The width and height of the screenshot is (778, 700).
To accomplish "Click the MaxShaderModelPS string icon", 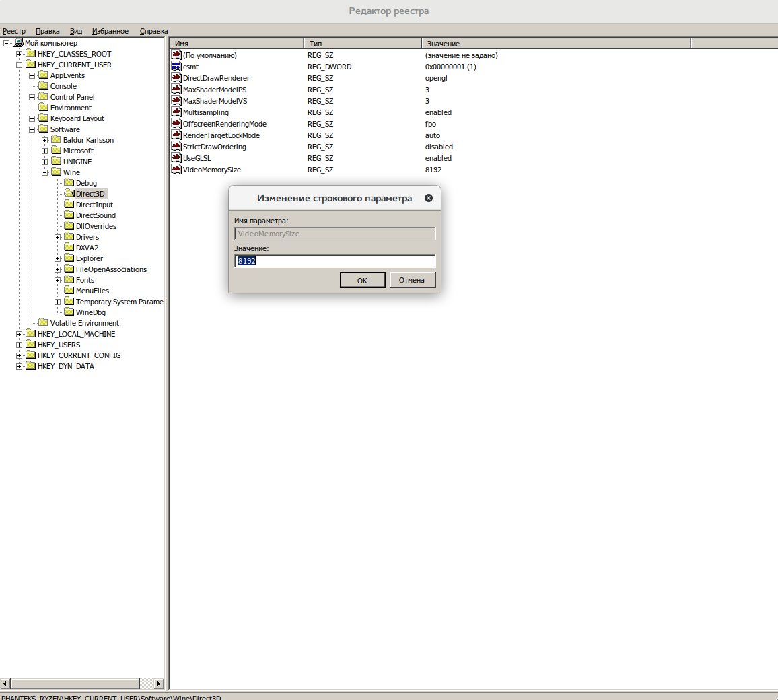I will (x=176, y=89).
